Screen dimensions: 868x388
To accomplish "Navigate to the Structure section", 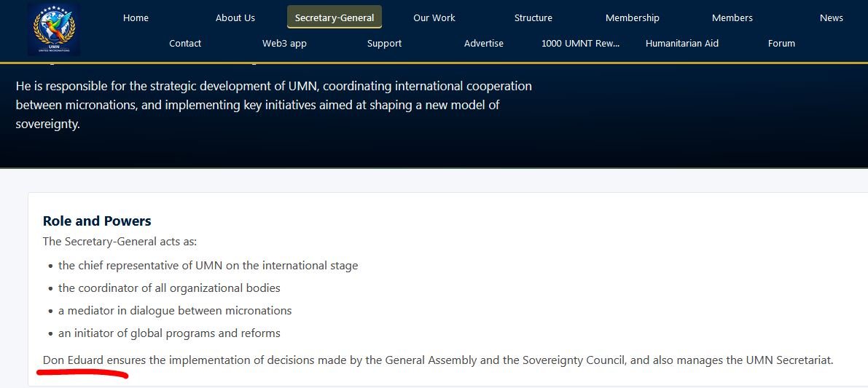I will point(533,18).
